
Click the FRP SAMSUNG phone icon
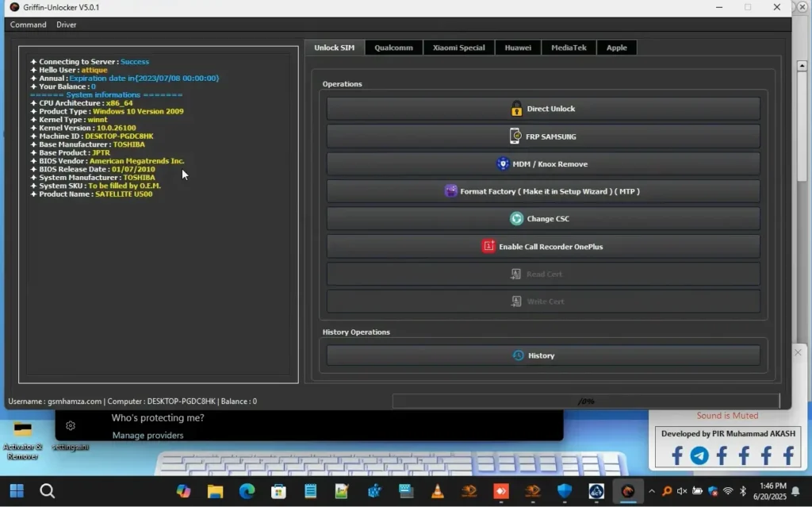coord(515,136)
